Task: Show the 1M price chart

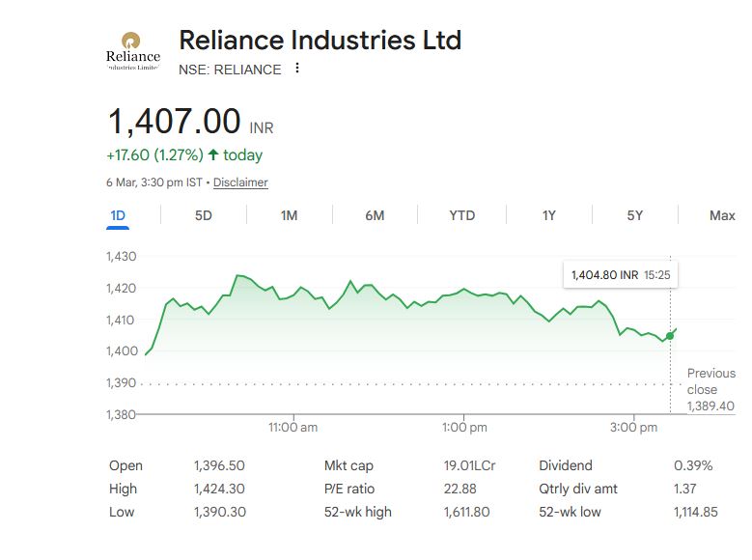Action: point(289,215)
